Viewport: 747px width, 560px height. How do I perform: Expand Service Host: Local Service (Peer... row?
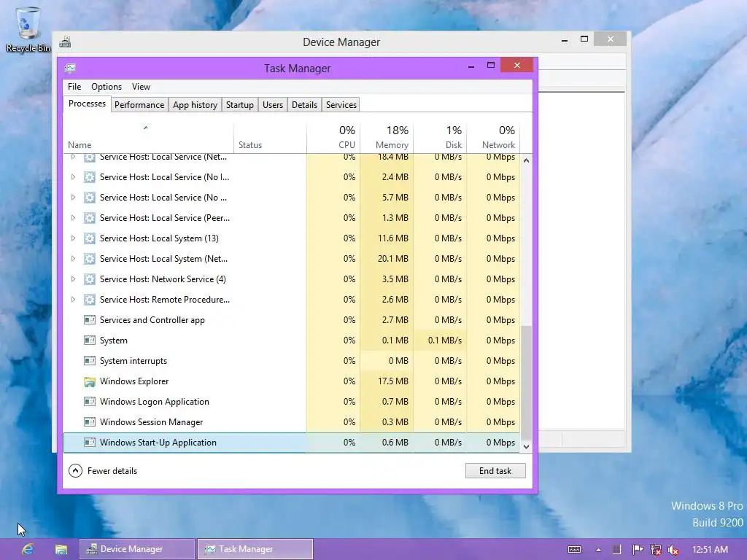[x=73, y=217]
